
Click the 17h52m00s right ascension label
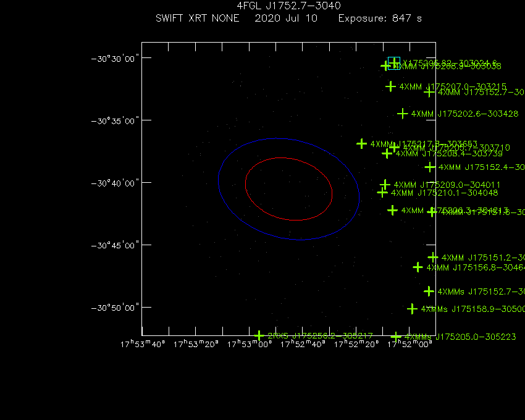409,344
